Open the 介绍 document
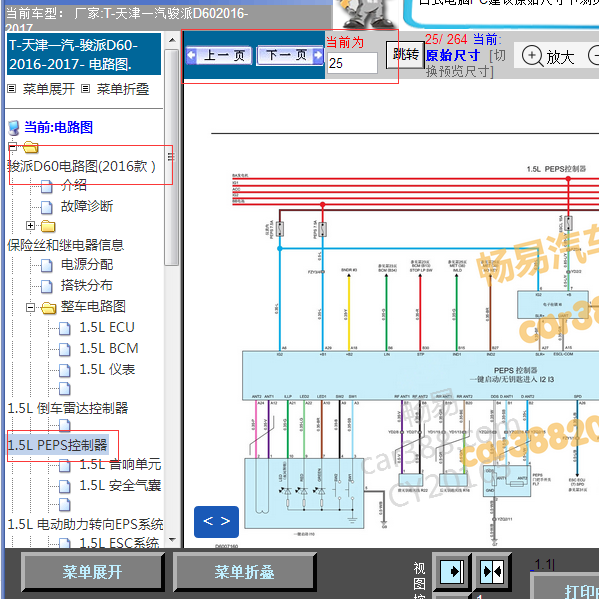The image size is (599, 599). click(73, 185)
